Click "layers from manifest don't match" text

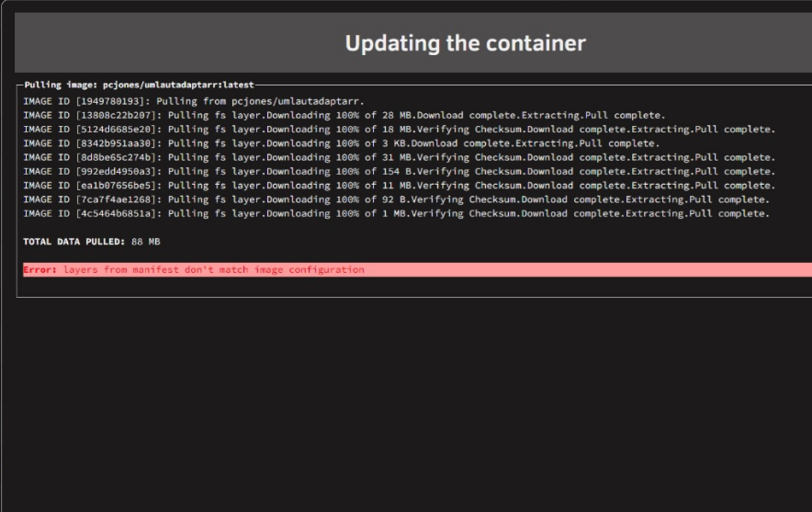click(x=156, y=269)
